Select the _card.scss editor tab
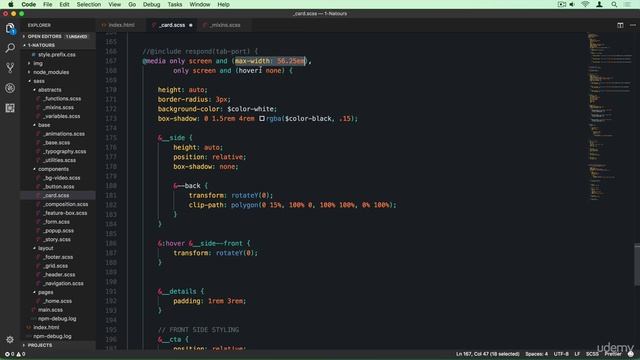Image resolution: width=640 pixels, height=360 pixels. (x=171, y=25)
